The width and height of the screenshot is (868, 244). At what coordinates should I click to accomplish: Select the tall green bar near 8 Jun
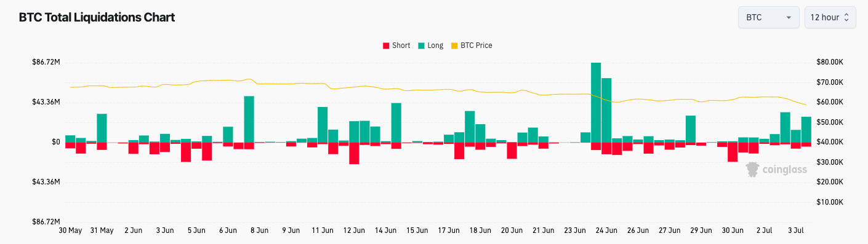tap(249, 119)
